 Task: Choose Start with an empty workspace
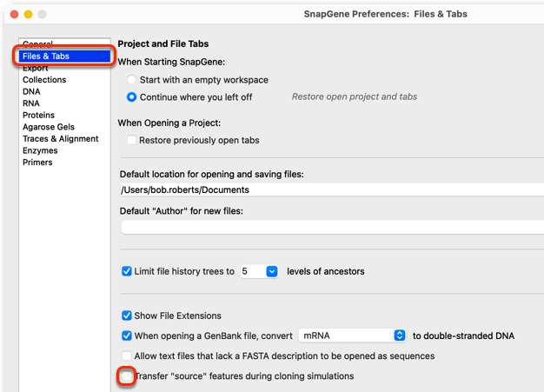[x=131, y=80]
